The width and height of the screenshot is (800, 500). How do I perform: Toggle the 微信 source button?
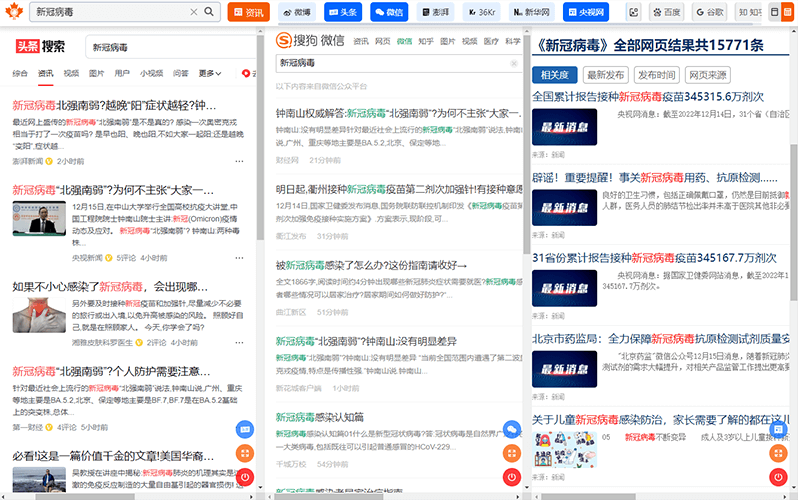point(389,12)
